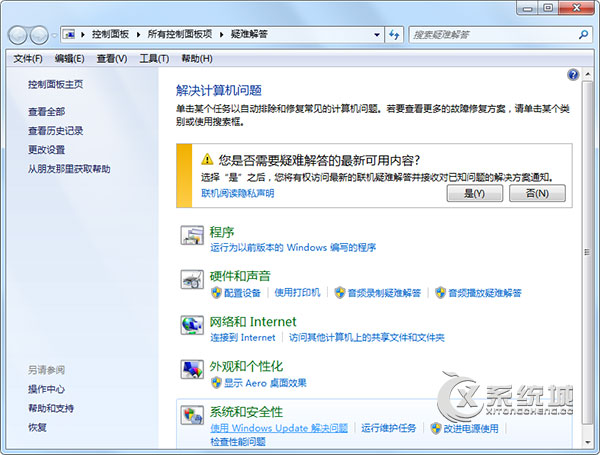Screen dimensions: 600x455
Task: Click shield icon beside 改进电源使用
Action: [x=436, y=428]
